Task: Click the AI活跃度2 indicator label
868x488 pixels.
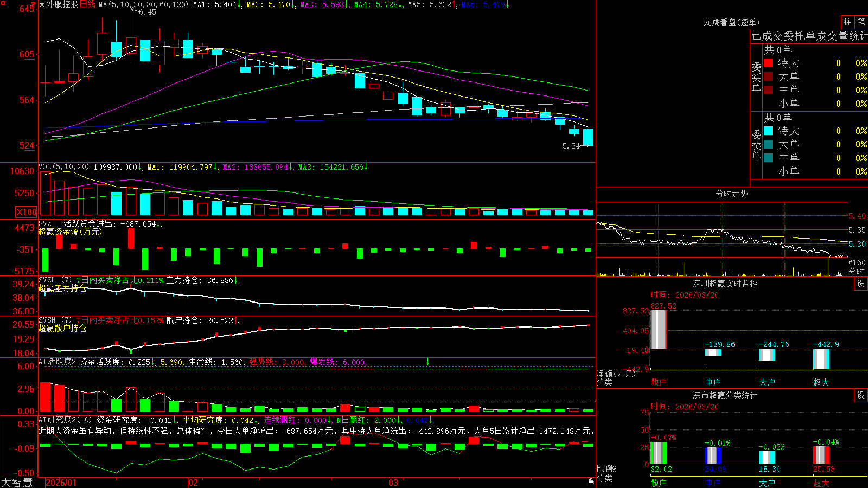Action: tap(57, 362)
